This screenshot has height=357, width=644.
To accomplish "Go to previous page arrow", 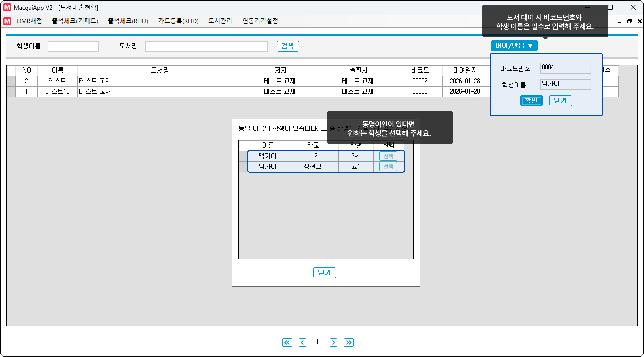I will tap(302, 343).
